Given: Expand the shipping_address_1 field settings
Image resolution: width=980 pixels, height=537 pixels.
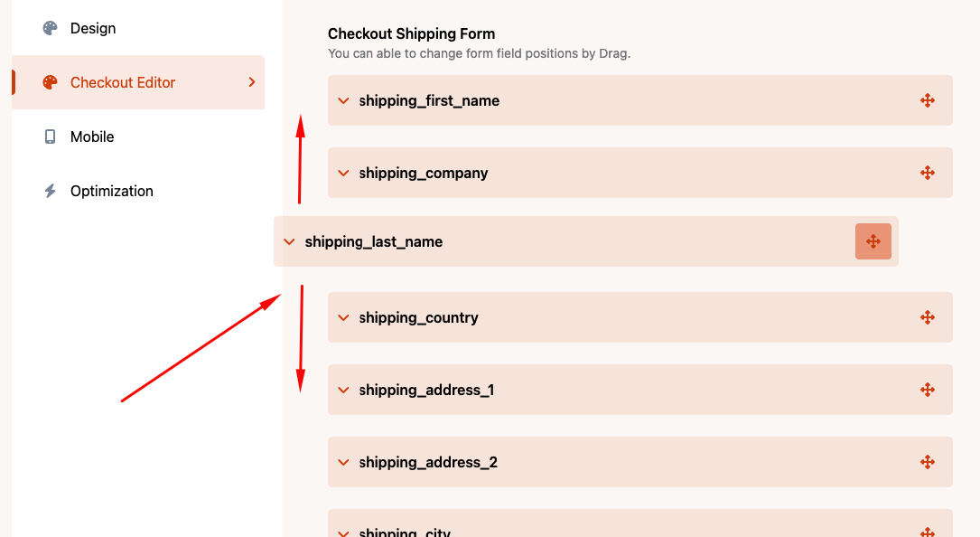Looking at the screenshot, I should point(342,390).
